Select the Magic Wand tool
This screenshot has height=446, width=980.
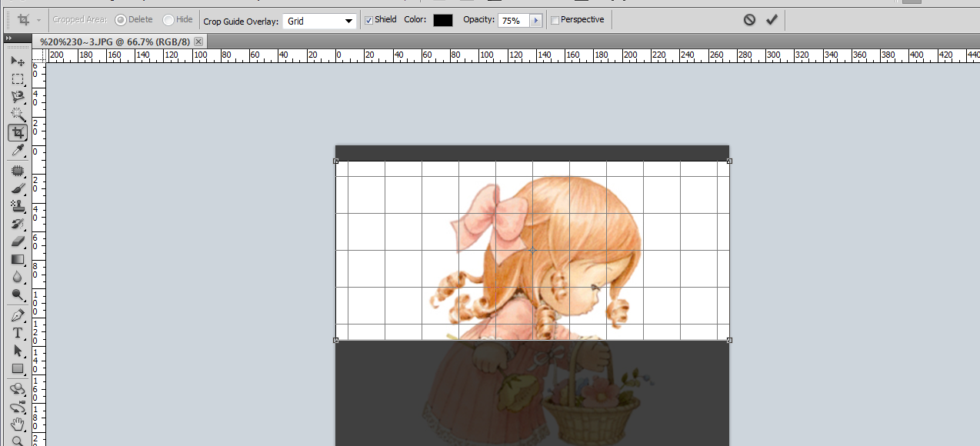[18, 115]
